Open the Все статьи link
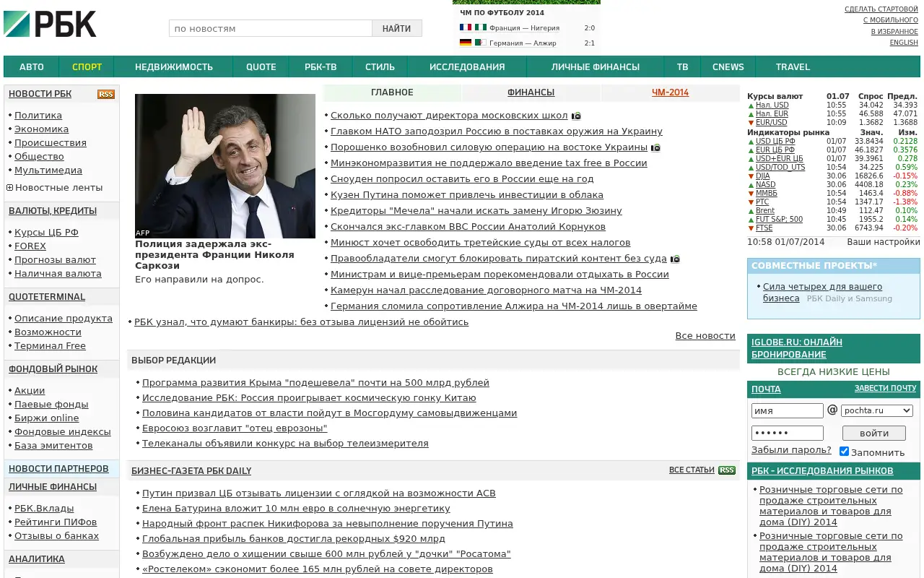This screenshot has width=924, height=578. (692, 470)
